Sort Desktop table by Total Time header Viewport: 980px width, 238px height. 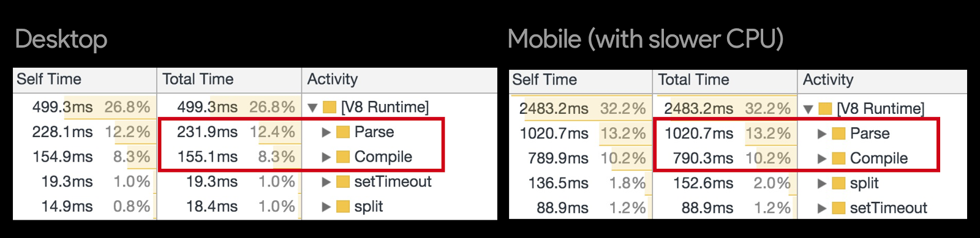coord(229,80)
